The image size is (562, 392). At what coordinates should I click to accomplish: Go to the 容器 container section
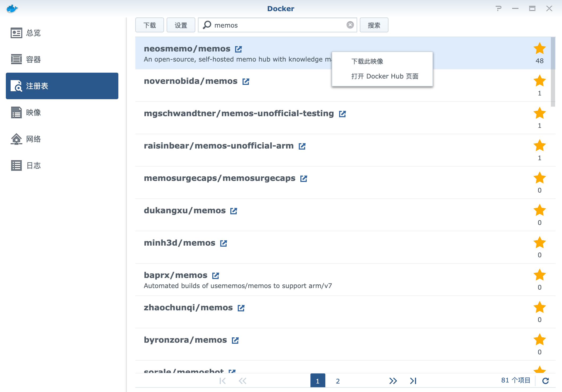62,59
